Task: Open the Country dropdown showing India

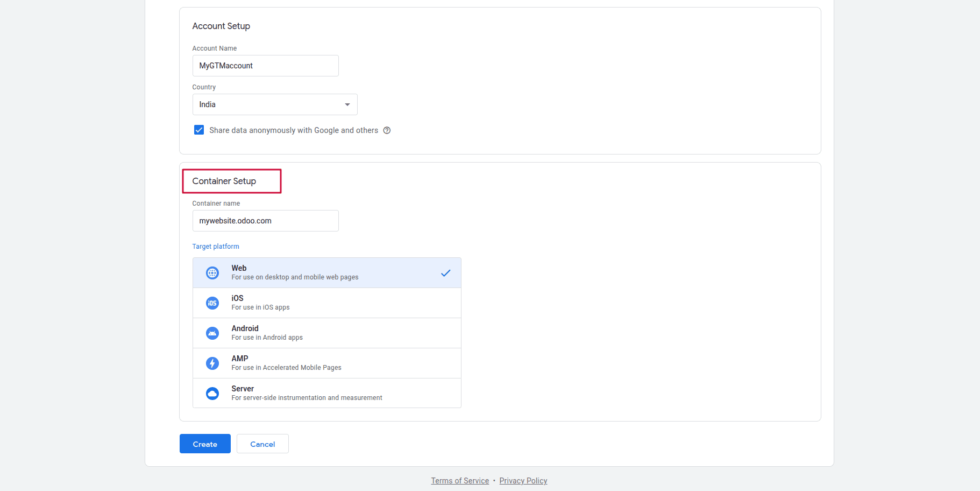Action: coord(275,104)
